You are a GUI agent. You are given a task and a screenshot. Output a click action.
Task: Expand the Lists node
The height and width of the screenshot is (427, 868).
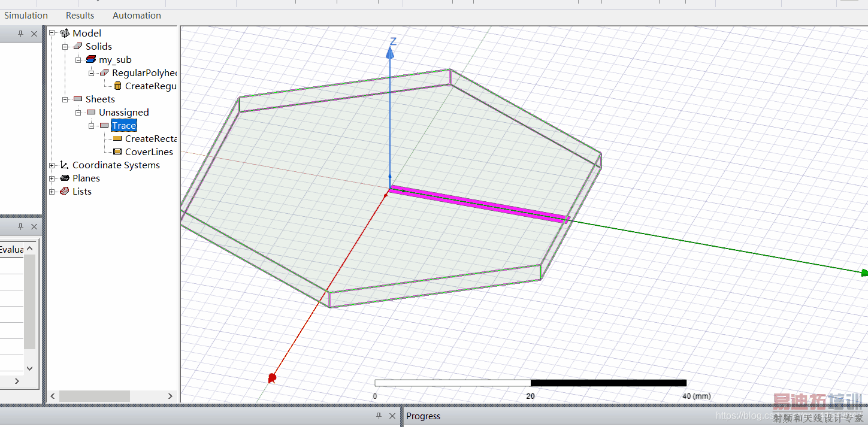pos(52,191)
